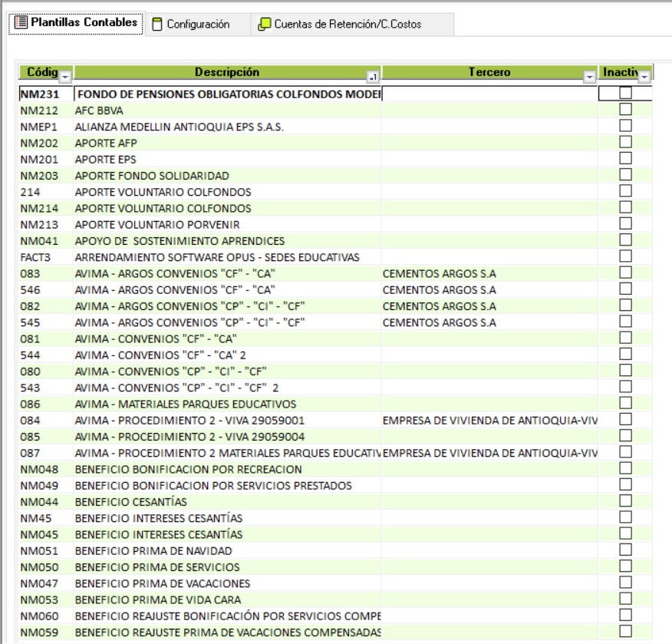This screenshot has height=644, width=672.
Task: Switch to the Configuración tab
Action: click(197, 24)
